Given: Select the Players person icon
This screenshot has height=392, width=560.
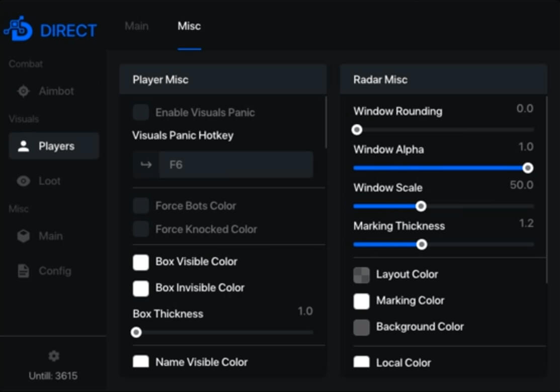Looking at the screenshot, I should pos(24,146).
